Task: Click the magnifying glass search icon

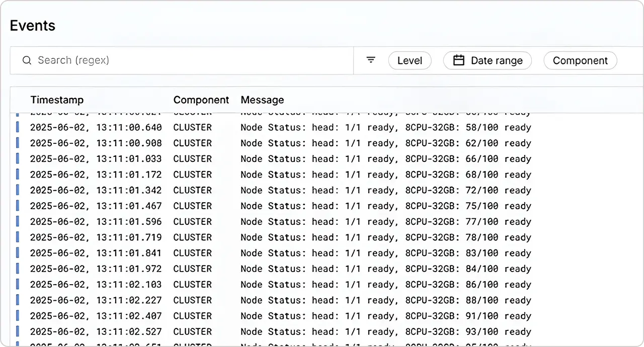Action: [27, 60]
